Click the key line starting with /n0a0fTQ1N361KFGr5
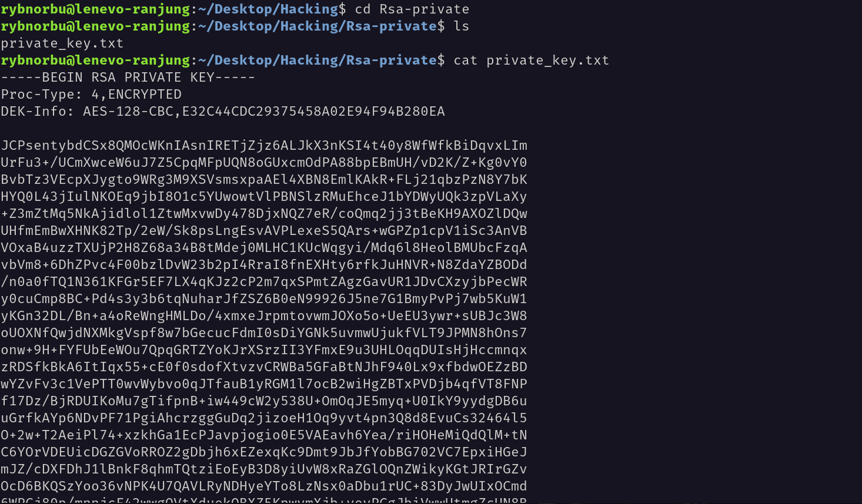The image size is (862, 504). (264, 282)
